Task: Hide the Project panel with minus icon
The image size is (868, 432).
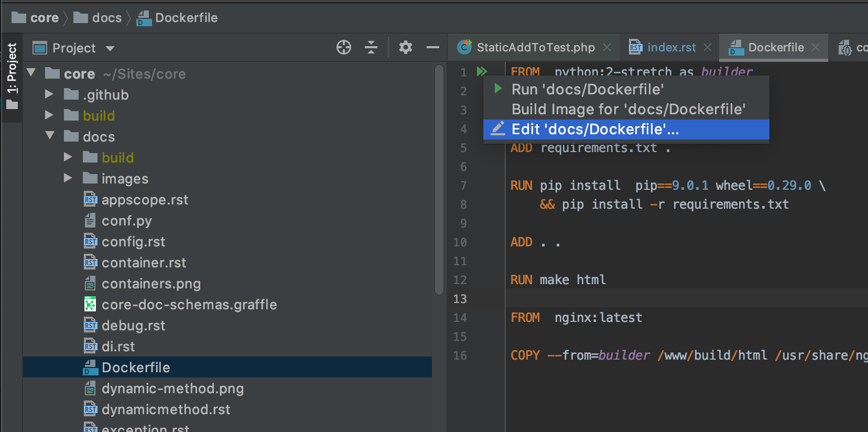Action: (x=433, y=47)
